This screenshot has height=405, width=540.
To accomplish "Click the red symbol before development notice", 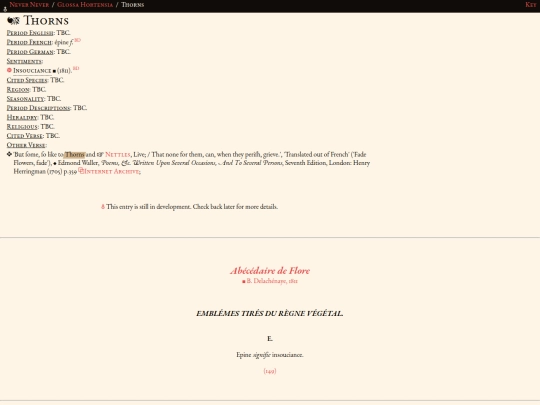I will point(103,207).
